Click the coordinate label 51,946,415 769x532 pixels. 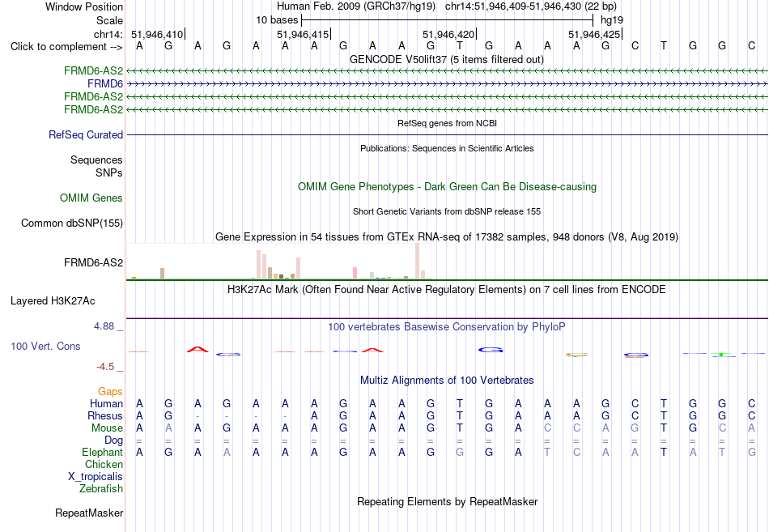click(303, 34)
